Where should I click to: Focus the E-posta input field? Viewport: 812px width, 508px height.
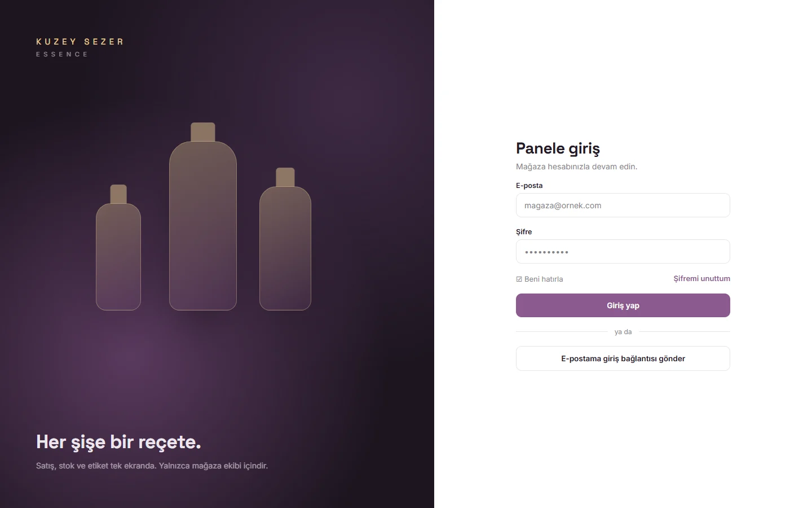tap(623, 205)
